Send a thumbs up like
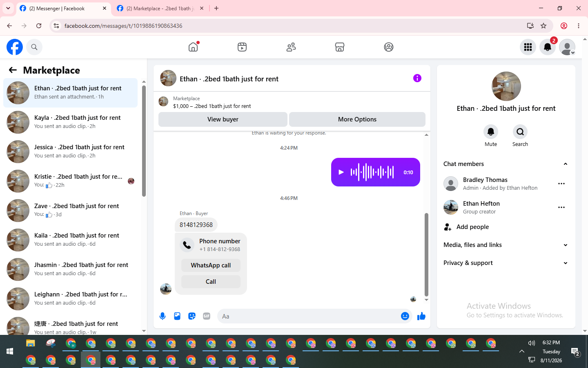 coord(421,316)
